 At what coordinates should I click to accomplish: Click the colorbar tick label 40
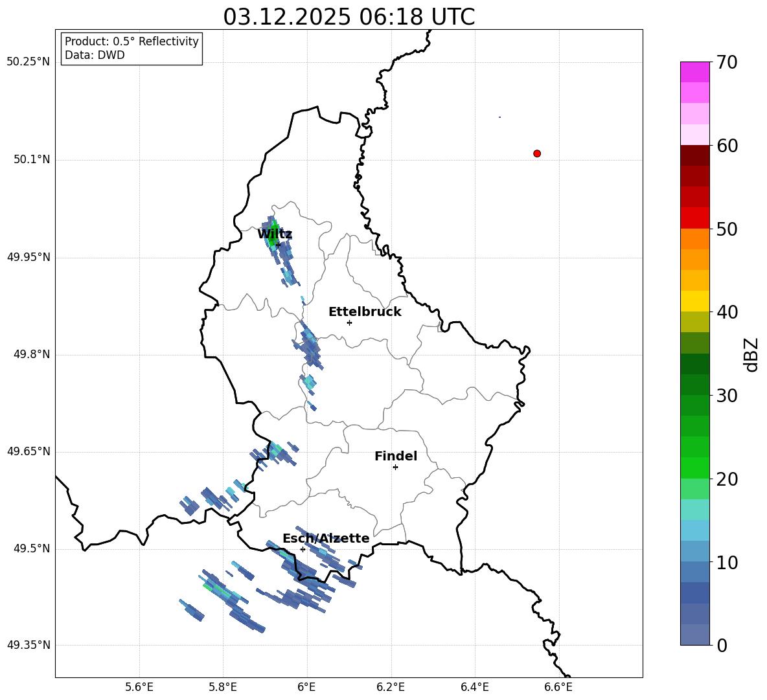tap(727, 312)
